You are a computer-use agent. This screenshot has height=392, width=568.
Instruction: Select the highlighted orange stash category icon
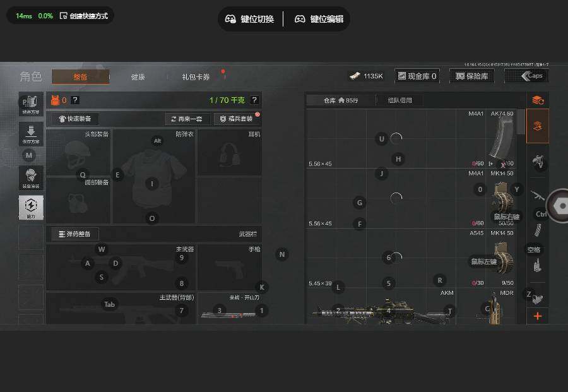[x=538, y=126]
